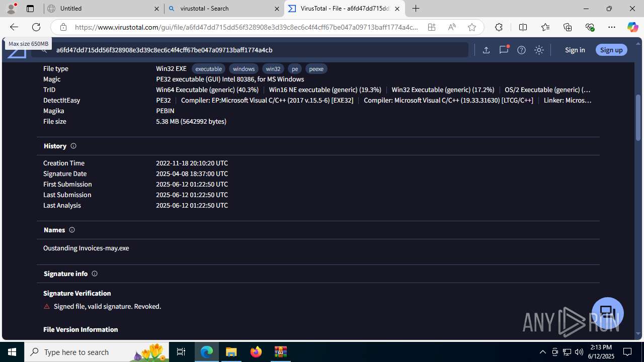Click the Magika value PEBIN
Screen dimensions: 644x362
(x=165, y=111)
